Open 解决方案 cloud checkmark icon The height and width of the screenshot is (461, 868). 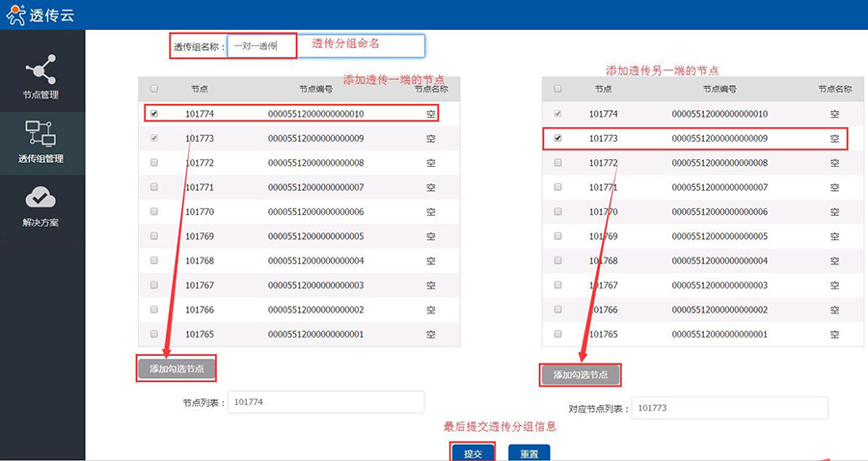(41, 197)
